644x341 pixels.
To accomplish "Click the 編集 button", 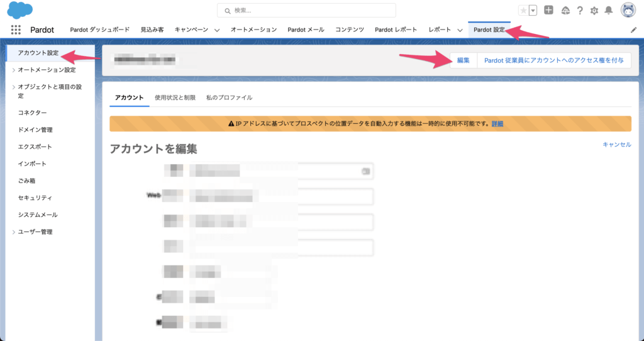I will tap(464, 60).
